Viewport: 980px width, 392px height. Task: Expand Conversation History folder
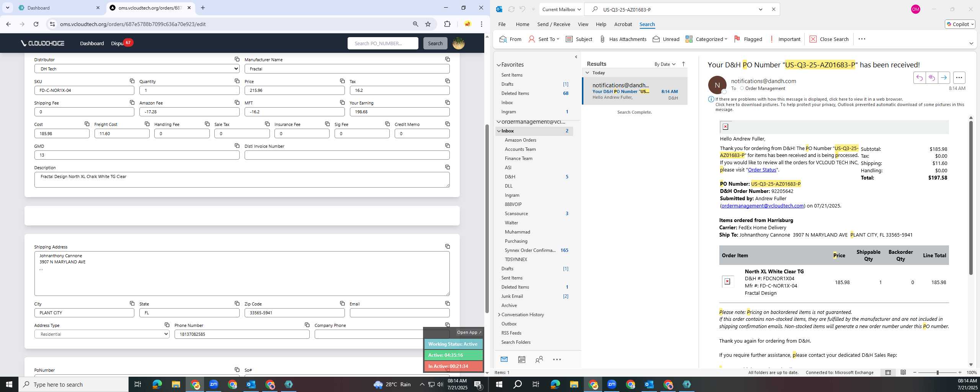point(499,315)
